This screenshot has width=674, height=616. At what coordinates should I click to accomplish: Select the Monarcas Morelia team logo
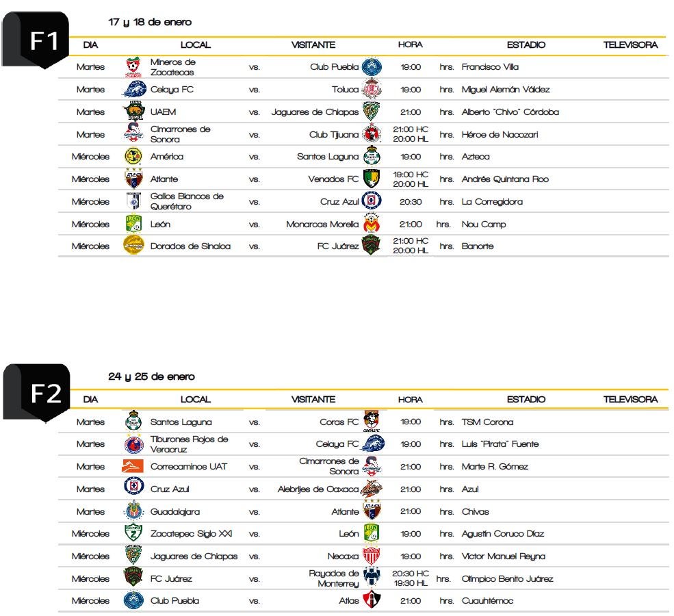coord(372,224)
